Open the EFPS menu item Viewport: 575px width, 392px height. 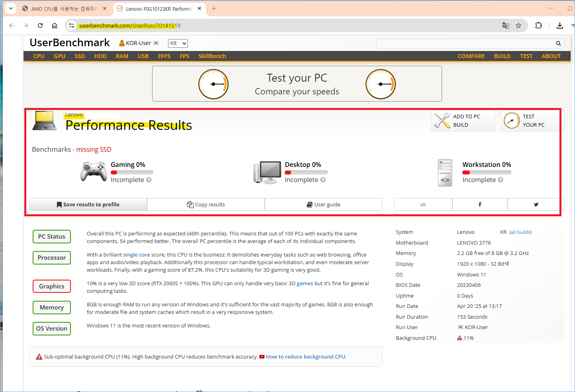pyautogui.click(x=164, y=56)
